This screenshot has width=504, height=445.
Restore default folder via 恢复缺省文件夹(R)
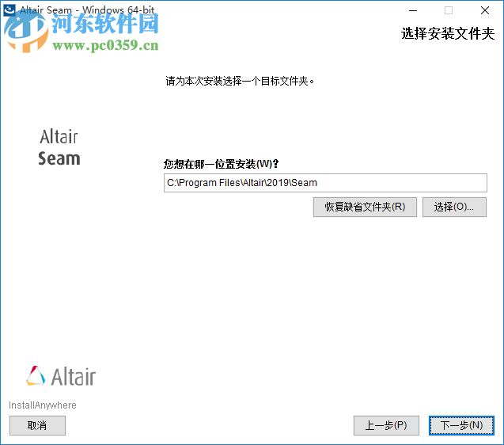point(365,207)
